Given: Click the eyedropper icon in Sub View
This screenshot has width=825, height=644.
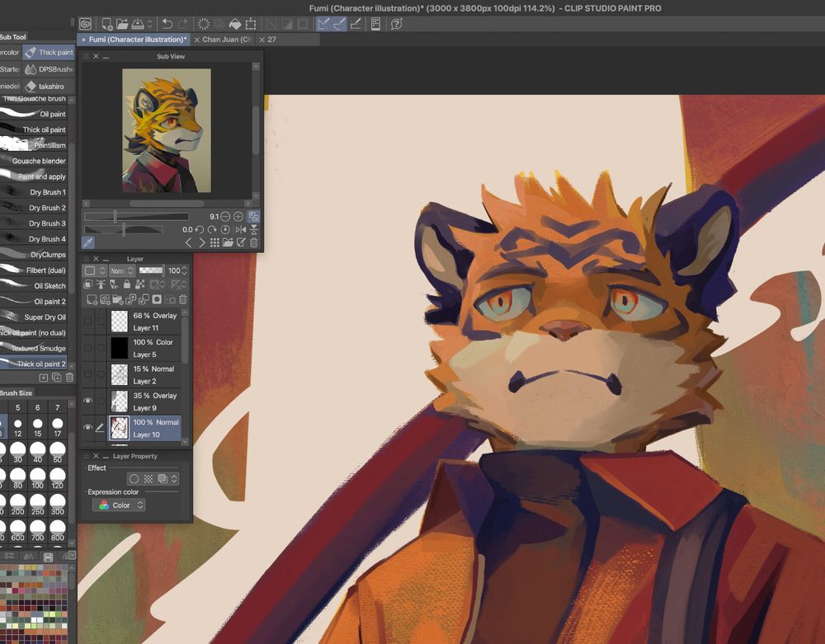Looking at the screenshot, I should click(x=88, y=242).
